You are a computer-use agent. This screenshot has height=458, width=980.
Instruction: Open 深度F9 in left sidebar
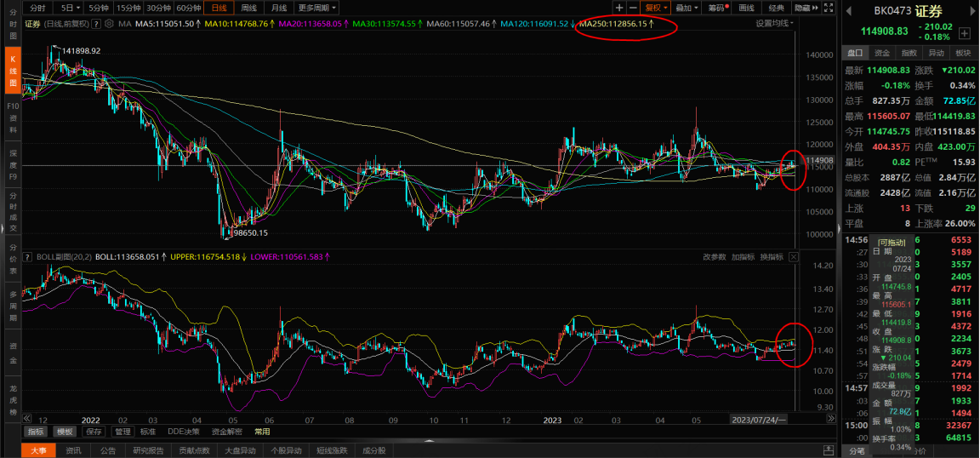[x=13, y=165]
